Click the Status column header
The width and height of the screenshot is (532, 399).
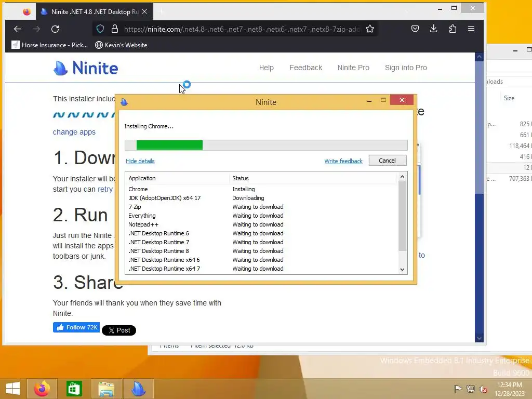[x=312, y=178]
